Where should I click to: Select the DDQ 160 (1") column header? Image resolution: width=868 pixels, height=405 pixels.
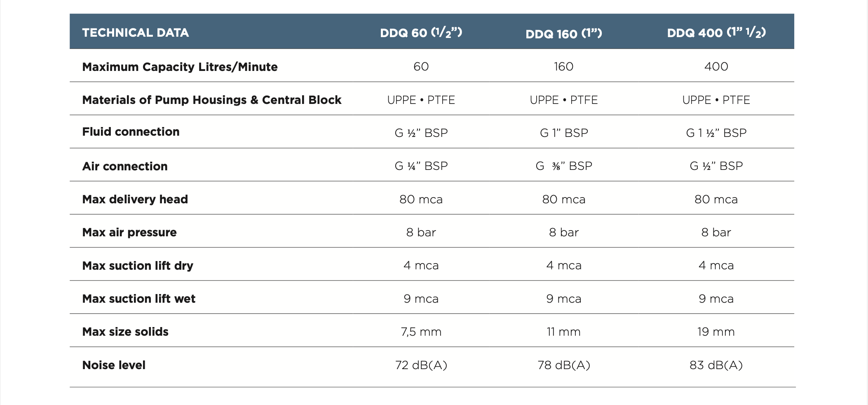[564, 33]
